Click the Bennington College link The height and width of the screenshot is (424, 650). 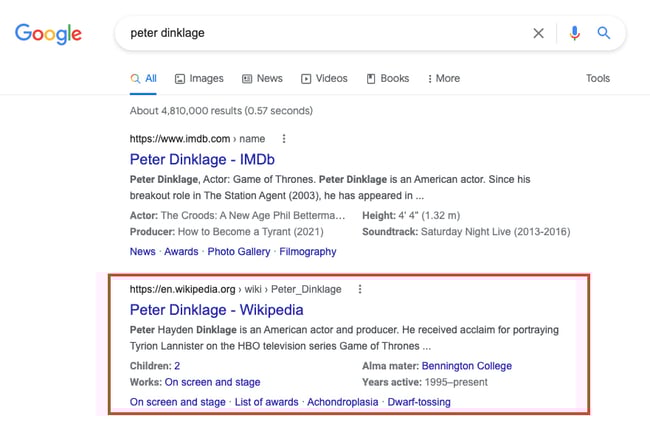tap(466, 366)
